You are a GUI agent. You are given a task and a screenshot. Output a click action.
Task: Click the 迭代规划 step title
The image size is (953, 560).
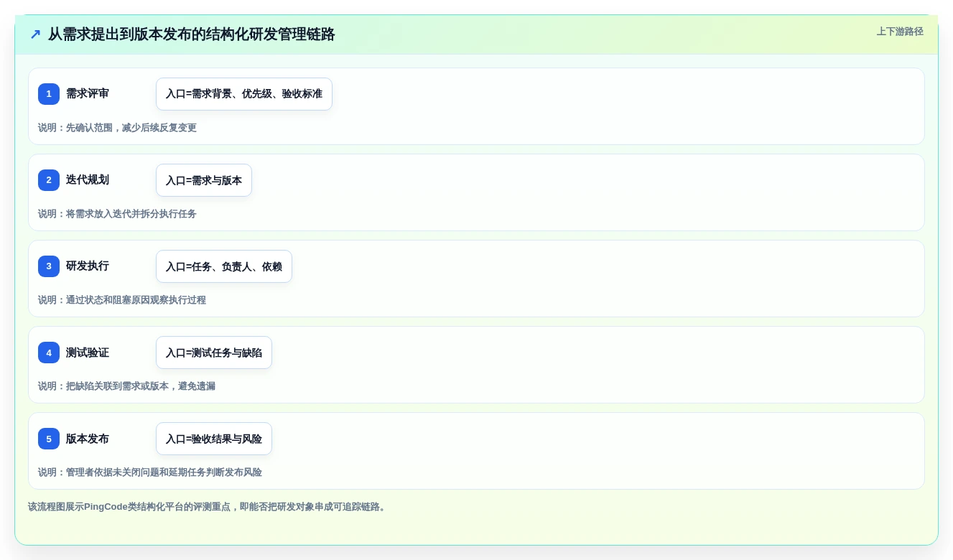point(88,180)
